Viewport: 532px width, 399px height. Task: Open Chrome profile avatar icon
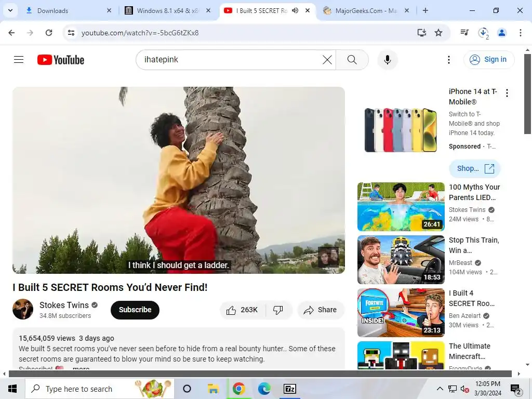[502, 33]
